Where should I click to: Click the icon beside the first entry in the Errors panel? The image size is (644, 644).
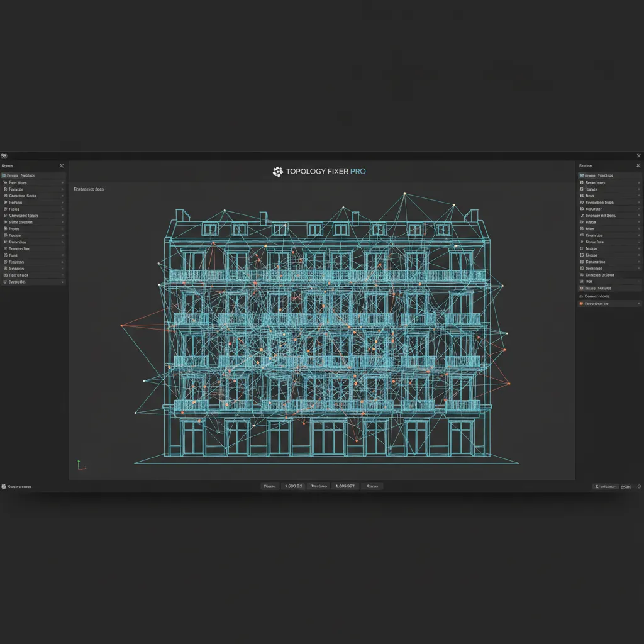point(582,175)
